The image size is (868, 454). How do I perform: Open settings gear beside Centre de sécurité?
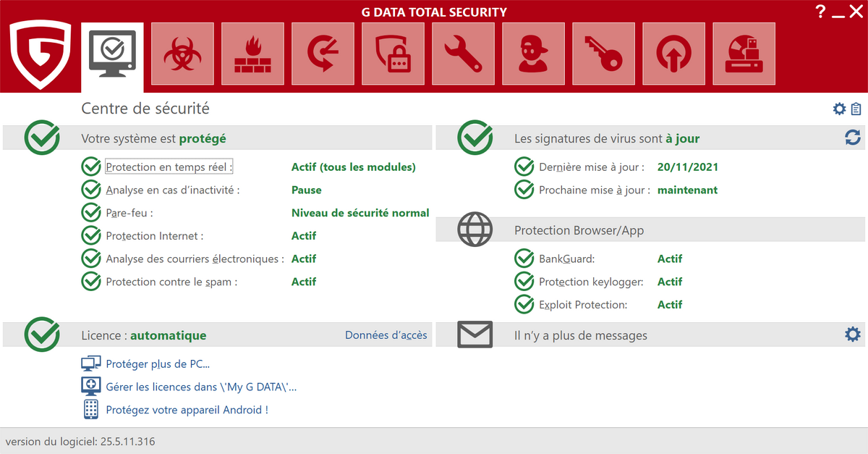click(839, 109)
